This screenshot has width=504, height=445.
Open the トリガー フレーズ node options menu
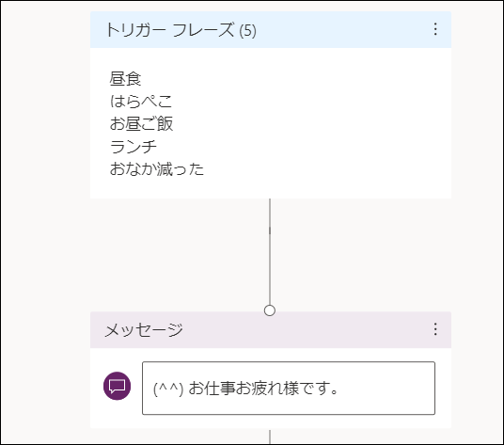(x=435, y=29)
